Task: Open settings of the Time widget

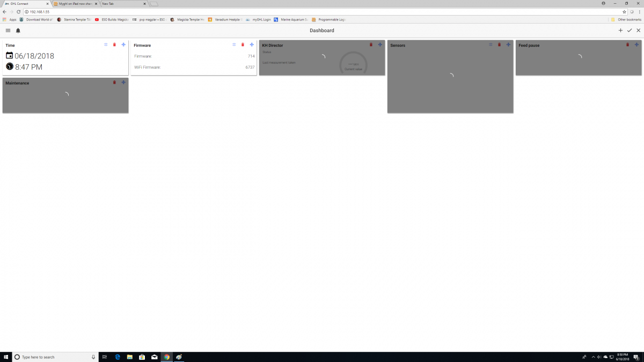Action: point(106,45)
